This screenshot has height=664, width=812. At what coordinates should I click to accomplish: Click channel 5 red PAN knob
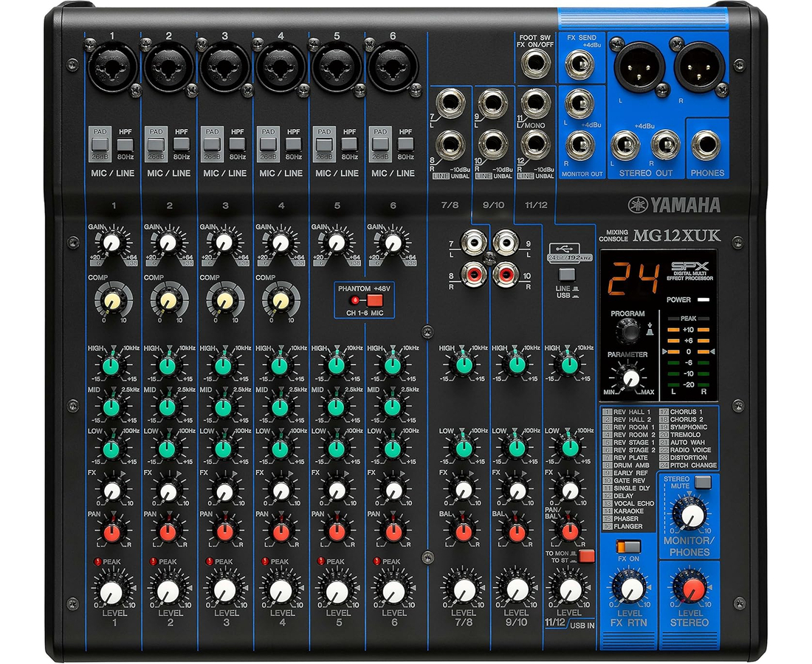tap(337, 531)
